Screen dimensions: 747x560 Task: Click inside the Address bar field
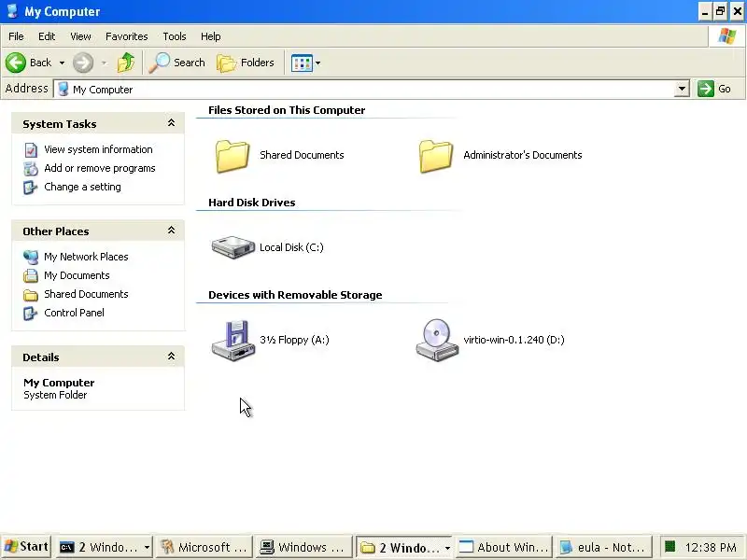coord(364,89)
